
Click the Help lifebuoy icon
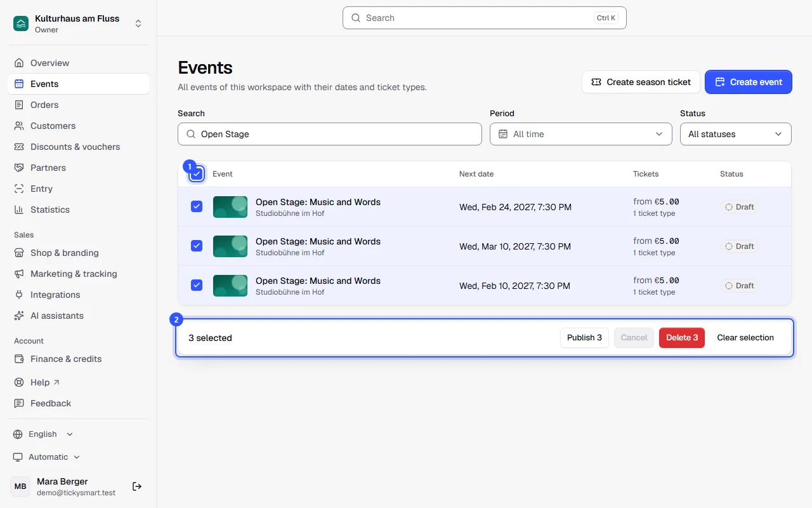19,382
